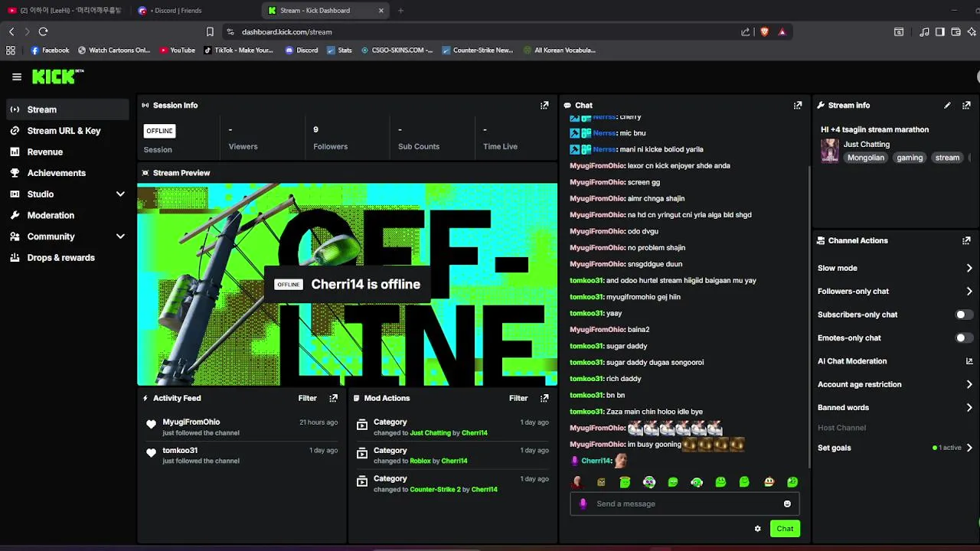This screenshot has height=551, width=980.
Task: Click the share icon in address bar
Action: (x=746, y=31)
